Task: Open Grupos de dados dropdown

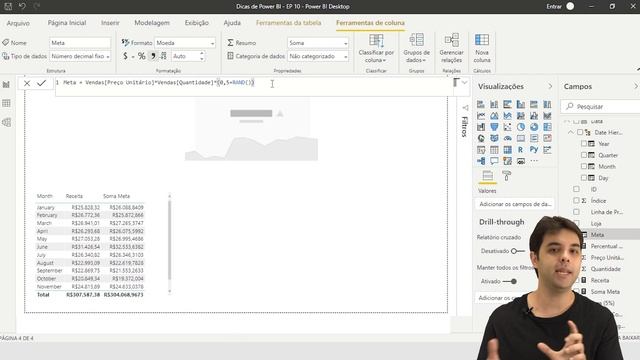Action: point(416,48)
